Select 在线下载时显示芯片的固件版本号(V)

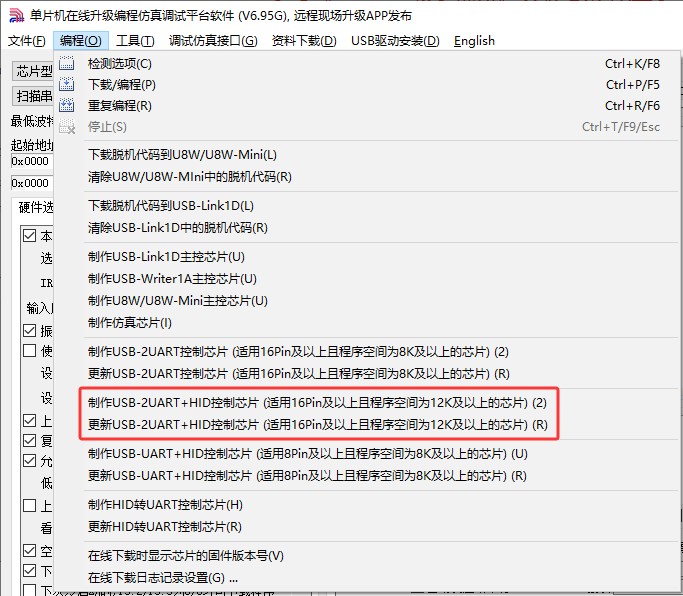(x=368, y=556)
